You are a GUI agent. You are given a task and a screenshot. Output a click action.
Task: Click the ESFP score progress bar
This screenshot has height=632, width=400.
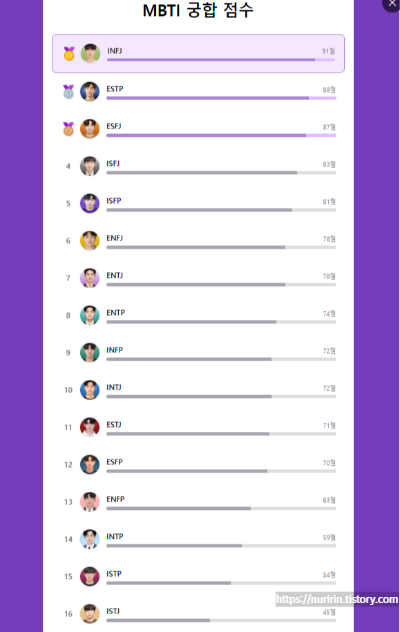[x=221, y=471]
